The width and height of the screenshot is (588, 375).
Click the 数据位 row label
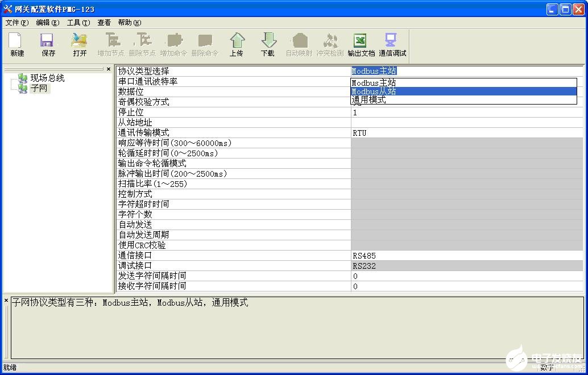click(x=131, y=92)
